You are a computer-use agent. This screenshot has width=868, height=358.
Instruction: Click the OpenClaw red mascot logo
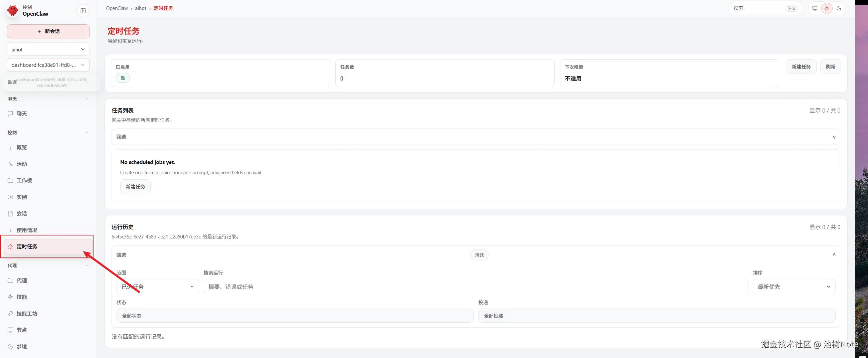13,10
